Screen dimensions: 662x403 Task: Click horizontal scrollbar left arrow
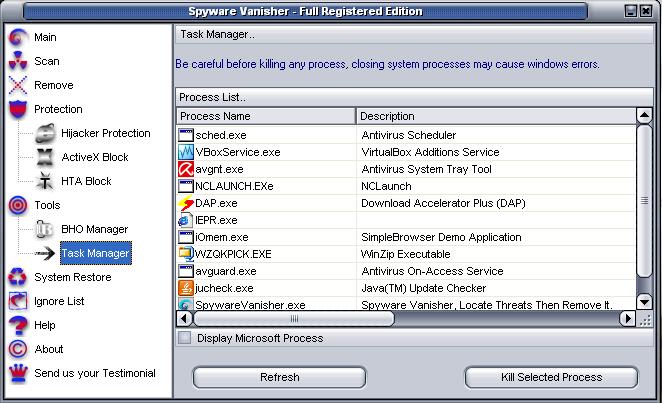pos(184,318)
